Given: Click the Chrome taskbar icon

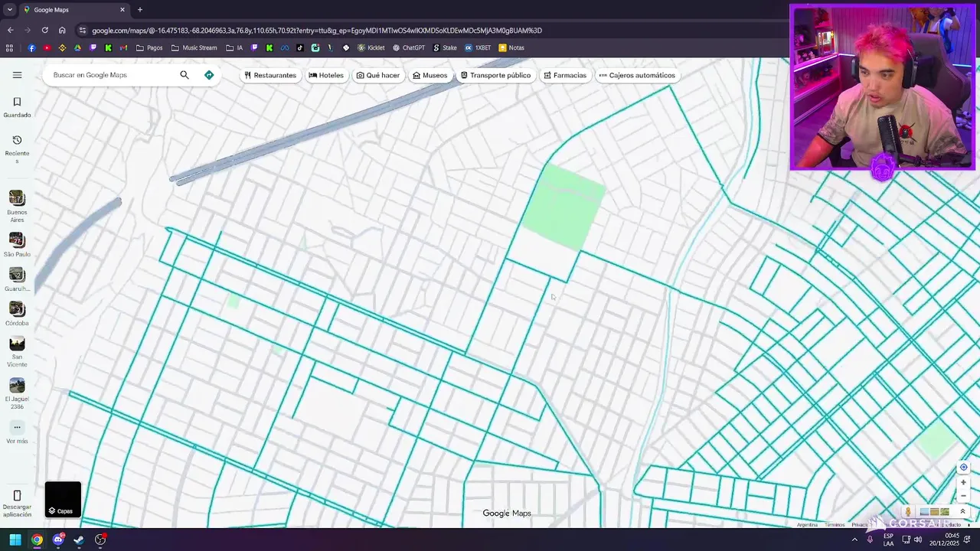Looking at the screenshot, I should [37, 540].
